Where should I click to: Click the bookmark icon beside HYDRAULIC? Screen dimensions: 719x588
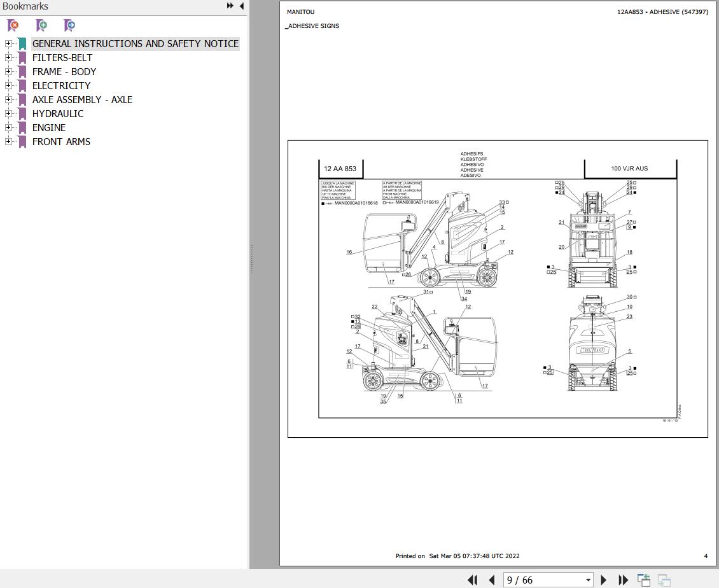coord(22,114)
